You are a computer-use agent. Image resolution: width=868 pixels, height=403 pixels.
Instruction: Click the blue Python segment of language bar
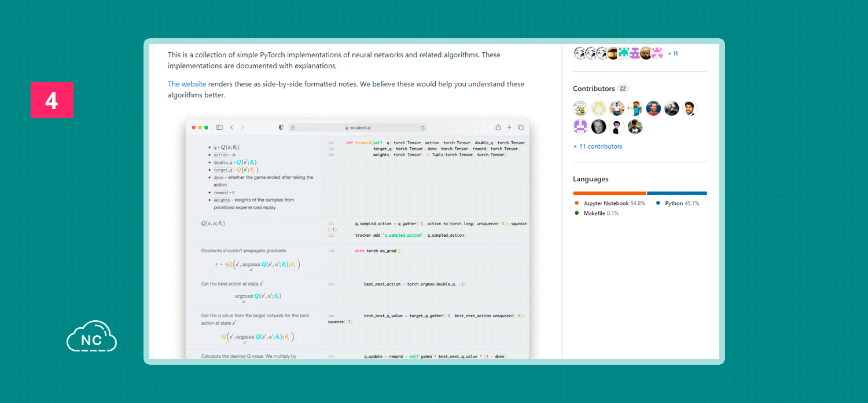[x=677, y=193]
